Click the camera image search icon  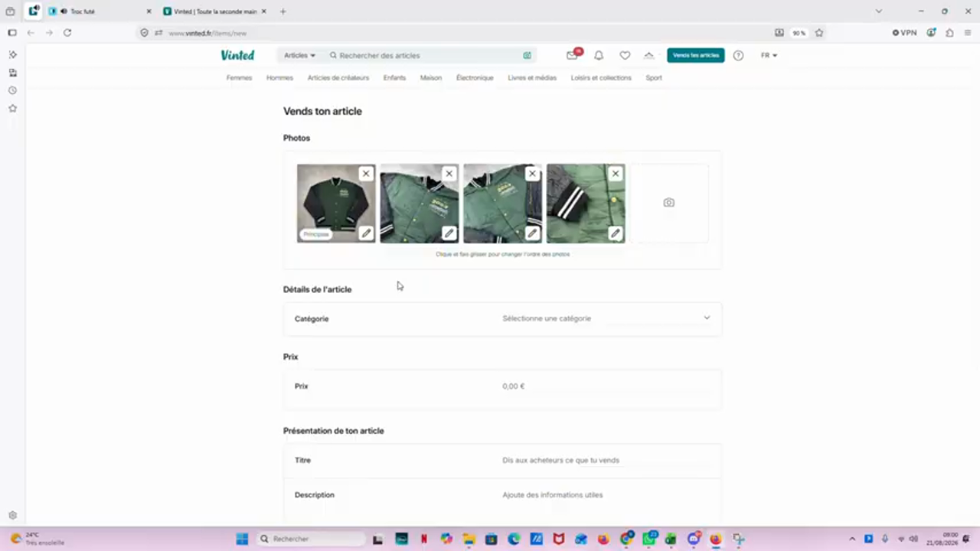pyautogui.click(x=527, y=55)
